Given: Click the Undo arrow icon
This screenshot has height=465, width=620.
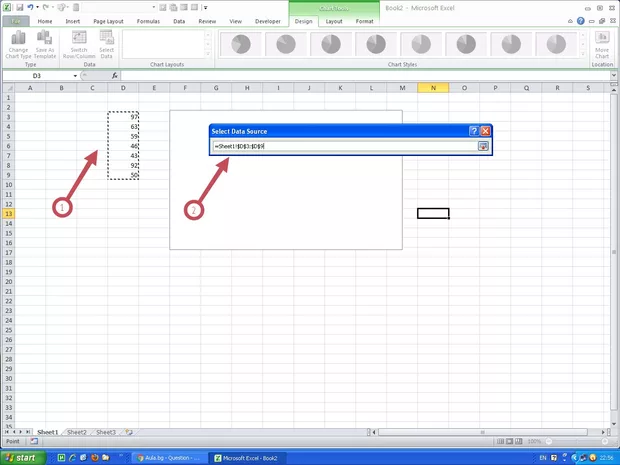Looking at the screenshot, I should [x=30, y=7].
